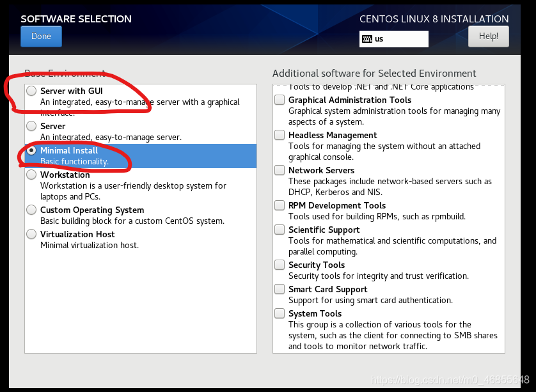
Task: Click 'Minimal virtualization host.' description
Action: coord(90,246)
